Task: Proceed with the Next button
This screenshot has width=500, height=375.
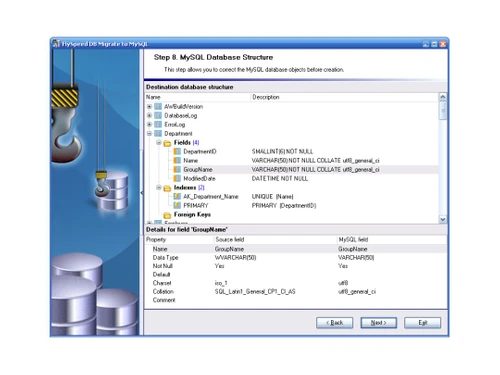Action: [x=379, y=323]
